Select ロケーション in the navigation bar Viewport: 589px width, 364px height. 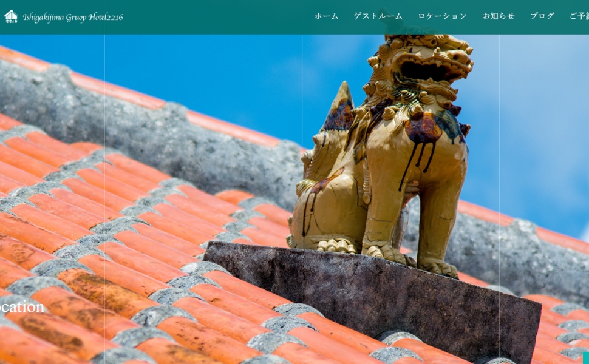point(442,16)
